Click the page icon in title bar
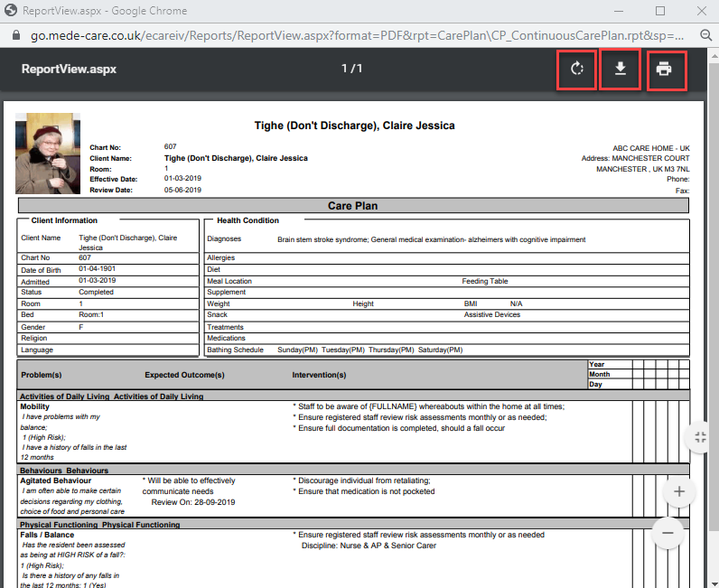719x588 pixels. click(12, 11)
